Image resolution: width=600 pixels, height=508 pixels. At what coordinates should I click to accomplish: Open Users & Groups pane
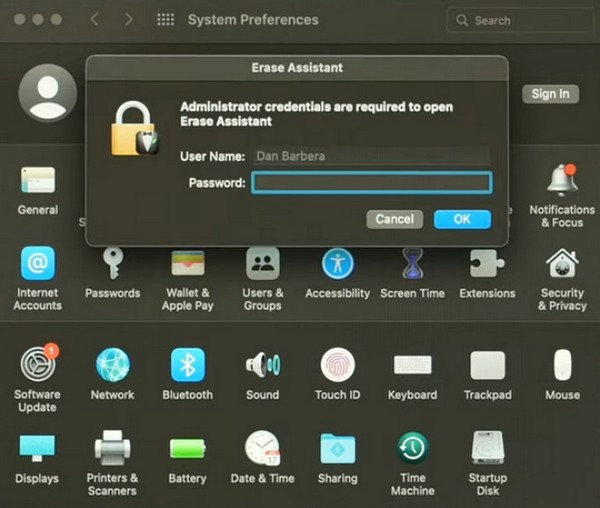(262, 263)
